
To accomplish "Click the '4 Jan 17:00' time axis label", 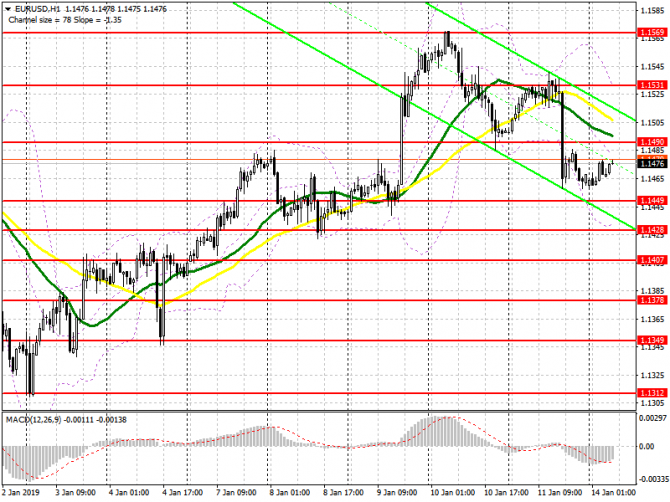I will click(183, 492).
